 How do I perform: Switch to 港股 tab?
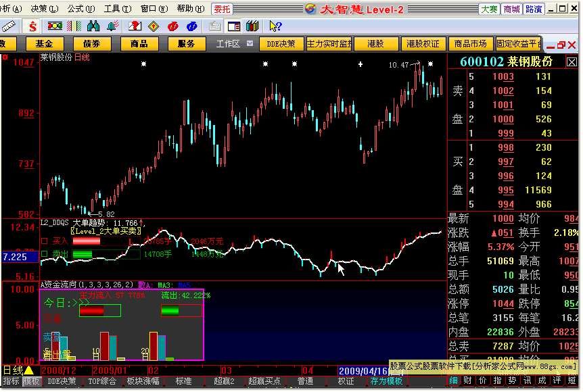pyautogui.click(x=376, y=44)
